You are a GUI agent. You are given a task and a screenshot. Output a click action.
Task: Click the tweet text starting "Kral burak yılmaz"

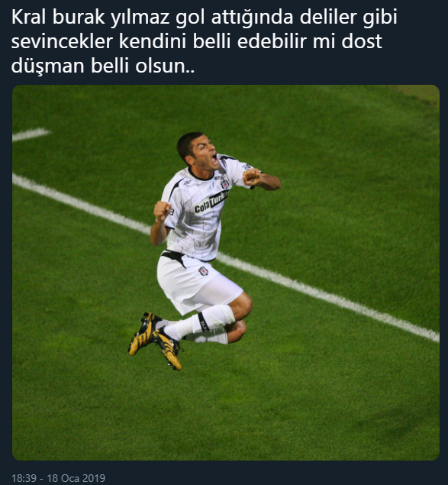point(204,41)
